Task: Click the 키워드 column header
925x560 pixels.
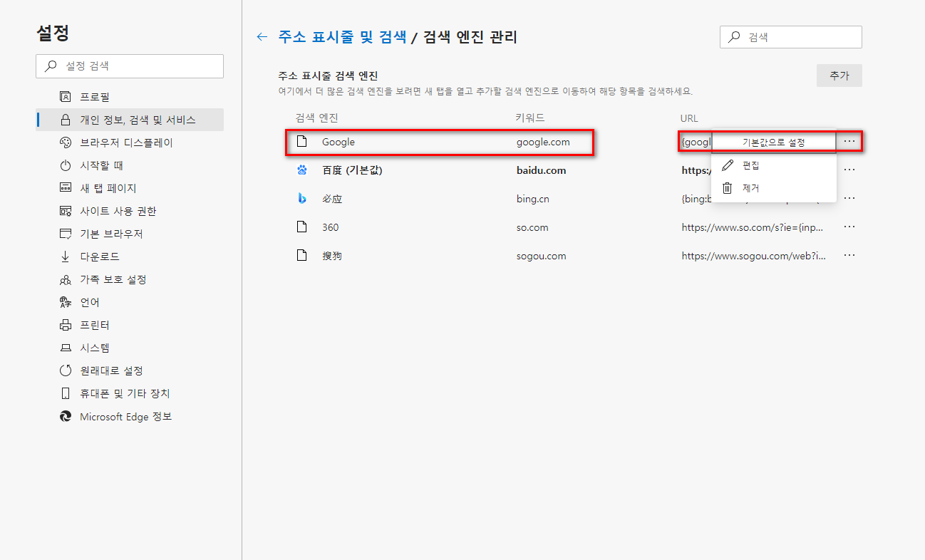Action: coord(530,118)
